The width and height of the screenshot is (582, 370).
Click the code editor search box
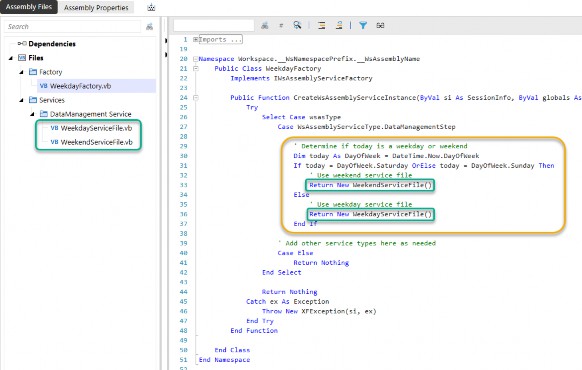pos(214,25)
